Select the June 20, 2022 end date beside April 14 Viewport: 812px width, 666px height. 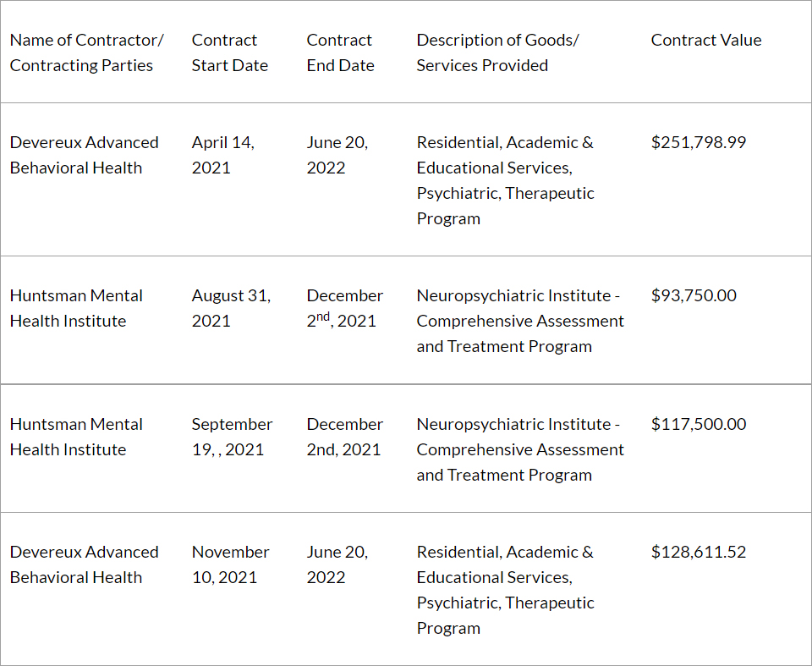(337, 155)
